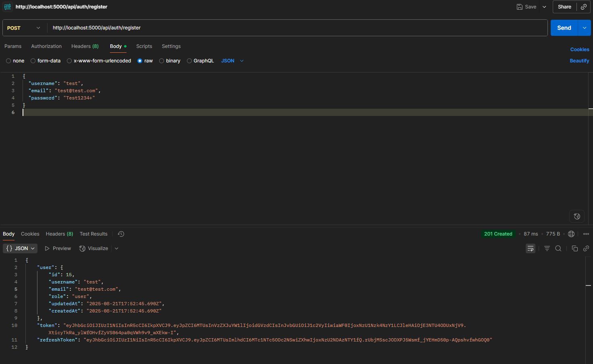This screenshot has width=593, height=364.
Task: Select the form-data radio option
Action: tap(33, 61)
